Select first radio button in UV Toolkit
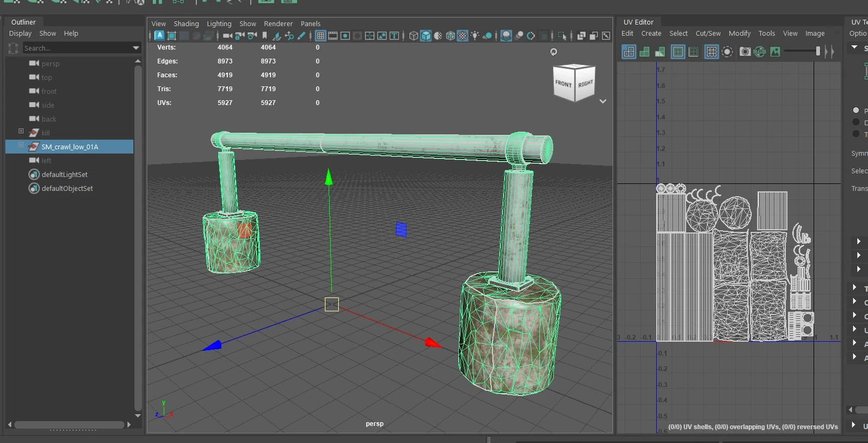The image size is (868, 443). pyautogui.click(x=856, y=110)
